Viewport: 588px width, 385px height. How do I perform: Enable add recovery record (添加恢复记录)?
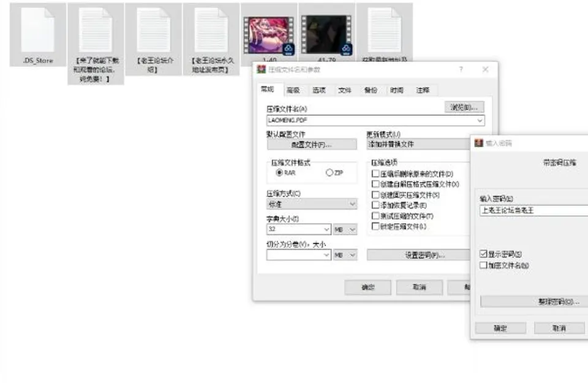click(375, 205)
